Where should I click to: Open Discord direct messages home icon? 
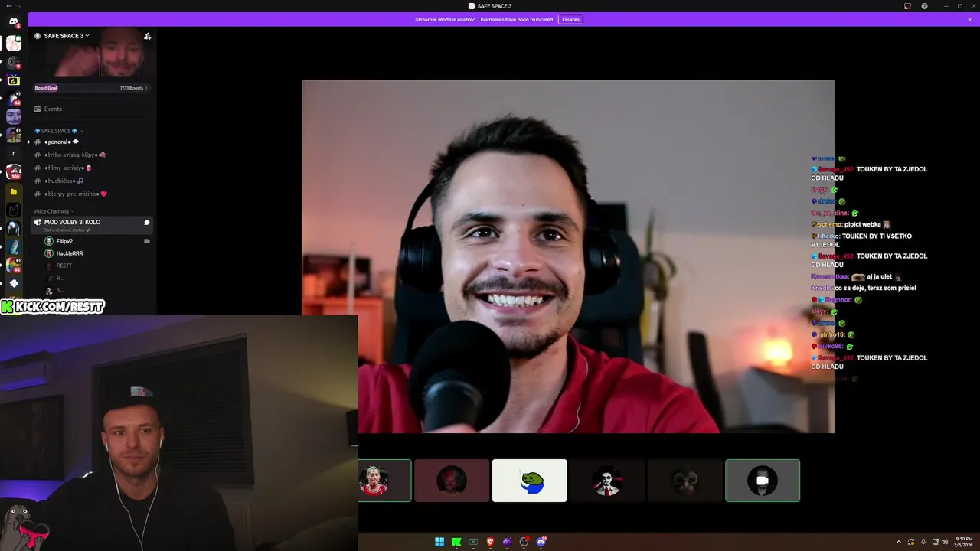coord(14,22)
